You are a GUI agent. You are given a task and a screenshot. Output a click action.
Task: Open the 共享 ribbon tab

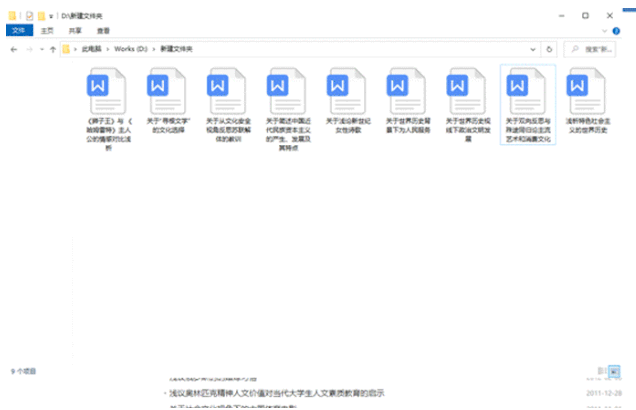(x=75, y=30)
